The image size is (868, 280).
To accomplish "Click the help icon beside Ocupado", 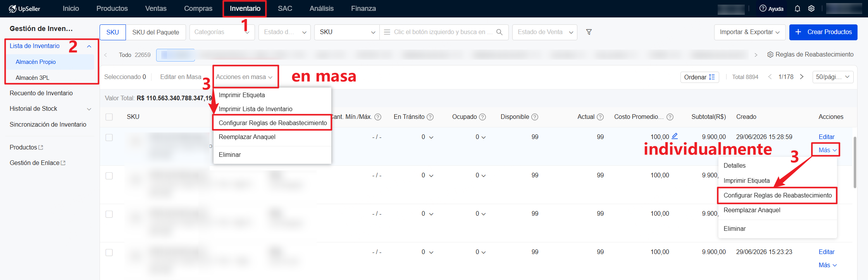I will point(482,117).
